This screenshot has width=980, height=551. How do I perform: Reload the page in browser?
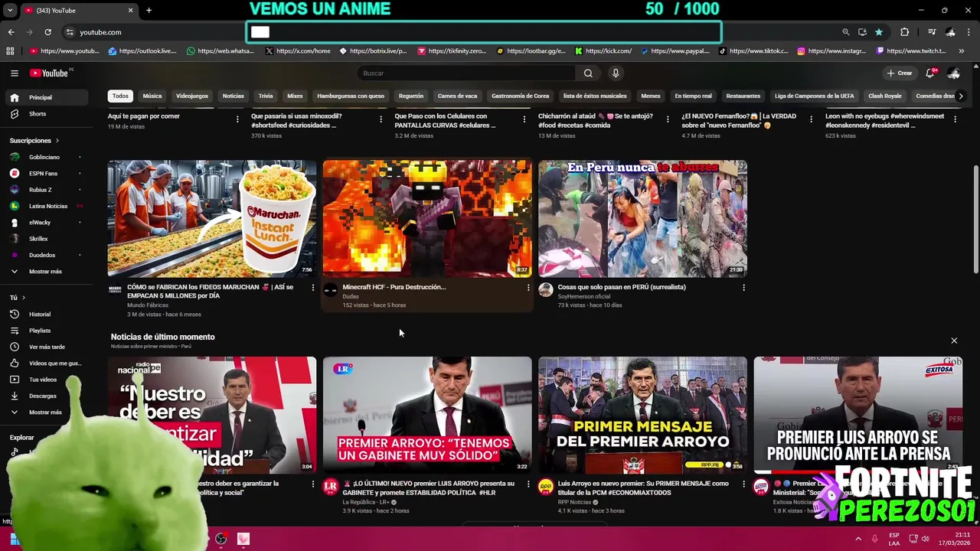tap(47, 32)
